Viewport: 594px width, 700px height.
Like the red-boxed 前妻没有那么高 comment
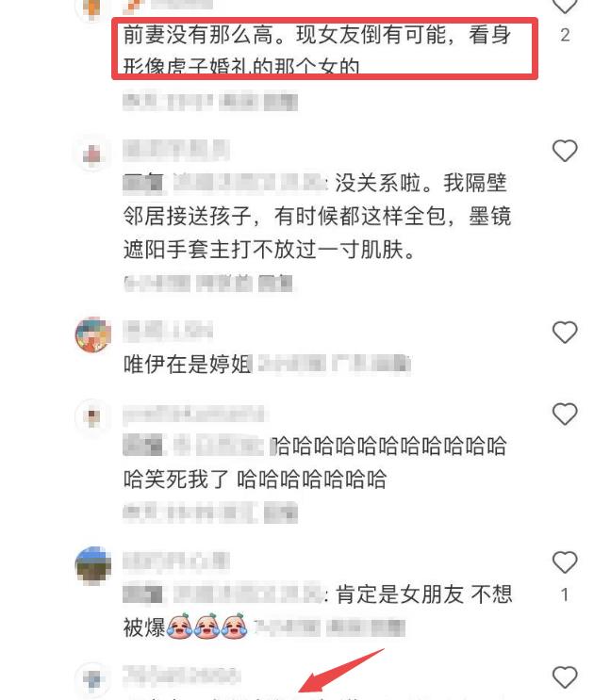pyautogui.click(x=565, y=6)
